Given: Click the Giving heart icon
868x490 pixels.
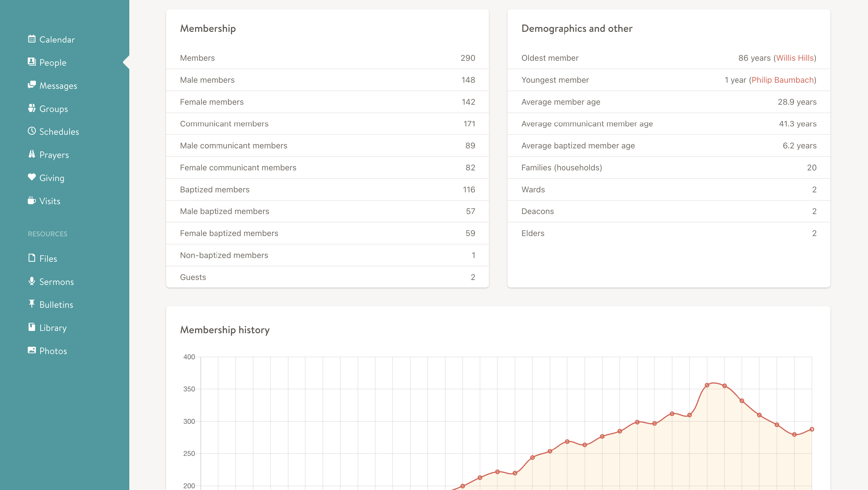Looking at the screenshot, I should (32, 177).
